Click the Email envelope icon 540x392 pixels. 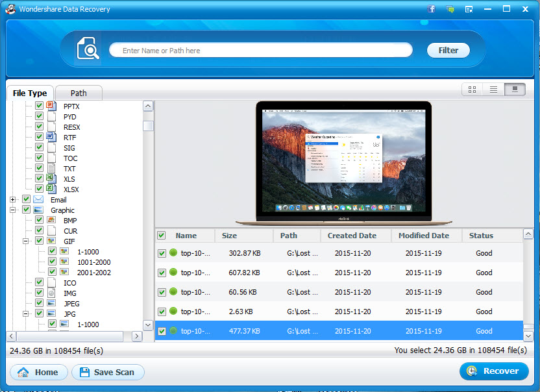pos(38,199)
